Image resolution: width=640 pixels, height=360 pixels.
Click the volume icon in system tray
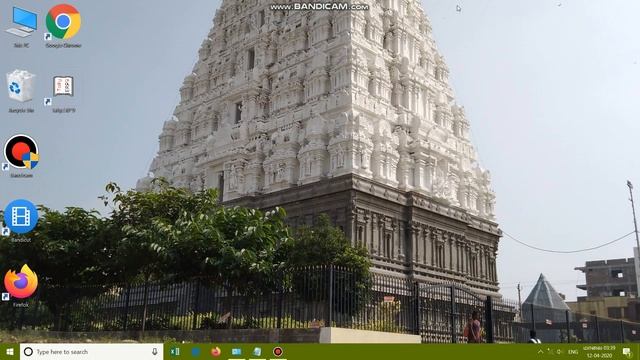point(560,352)
